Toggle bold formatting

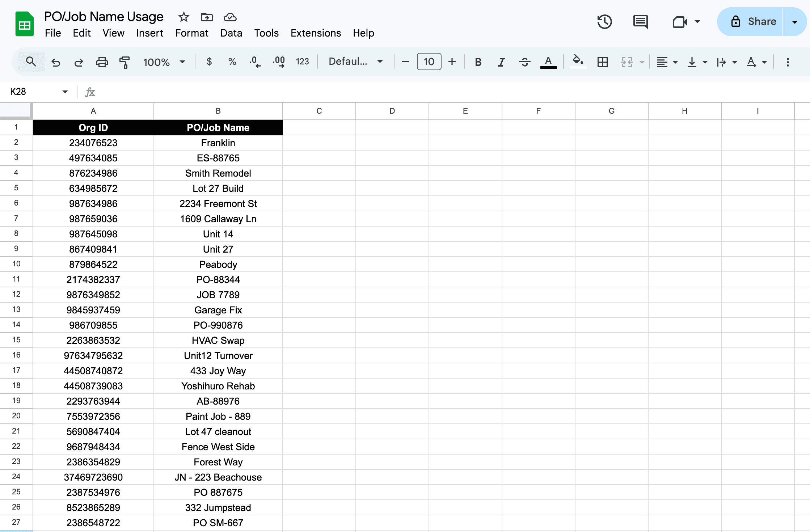point(478,62)
